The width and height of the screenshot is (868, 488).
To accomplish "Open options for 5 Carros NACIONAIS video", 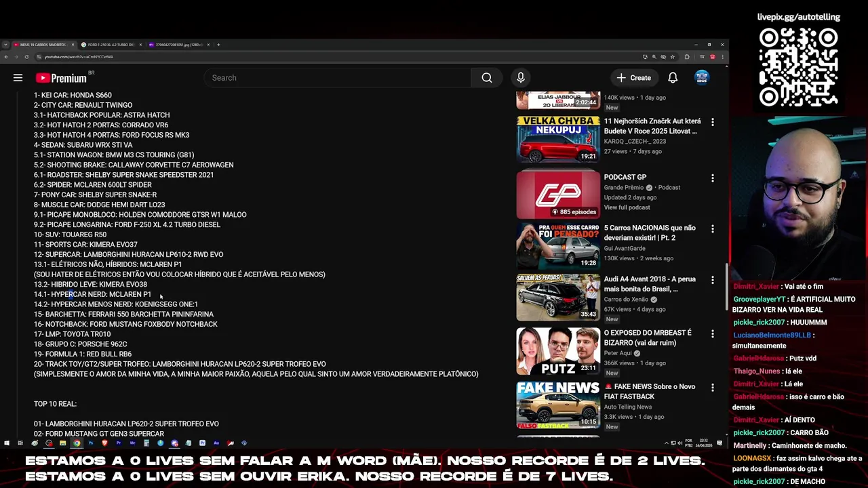I will tap(712, 229).
